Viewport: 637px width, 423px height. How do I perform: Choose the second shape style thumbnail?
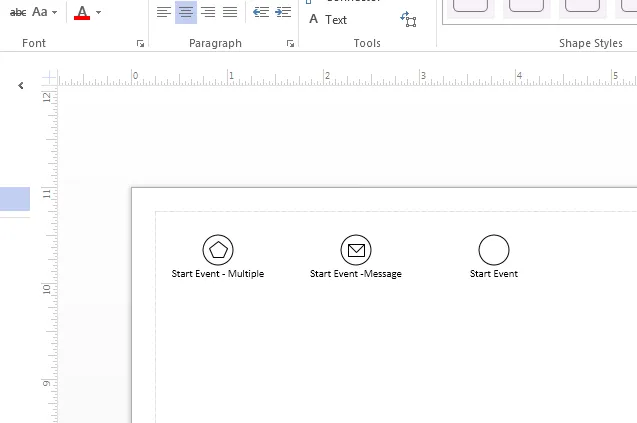pyautogui.click(x=526, y=7)
